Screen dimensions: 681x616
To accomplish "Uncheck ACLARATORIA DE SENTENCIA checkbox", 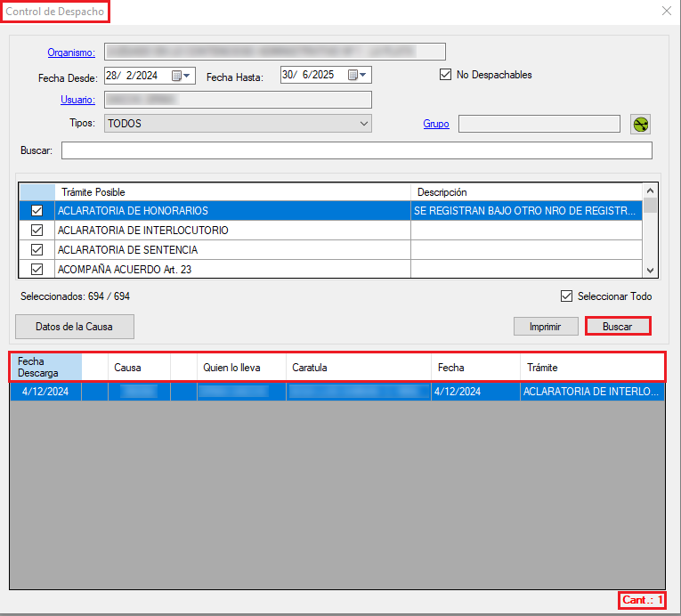I will 36,250.
